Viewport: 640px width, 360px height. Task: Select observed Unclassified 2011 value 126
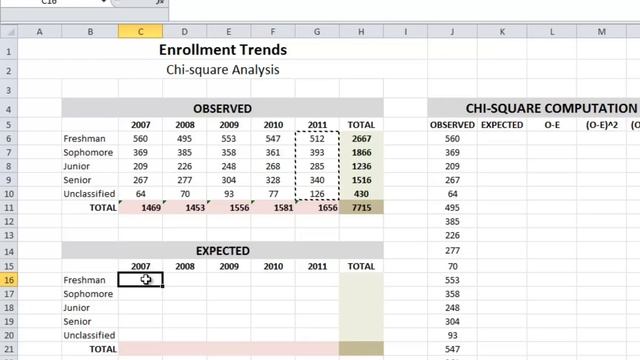pyautogui.click(x=317, y=194)
